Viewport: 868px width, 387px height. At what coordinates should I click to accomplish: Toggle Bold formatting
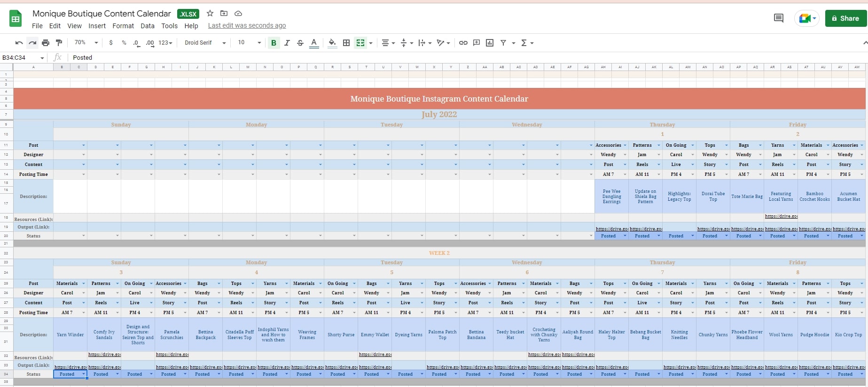(274, 43)
